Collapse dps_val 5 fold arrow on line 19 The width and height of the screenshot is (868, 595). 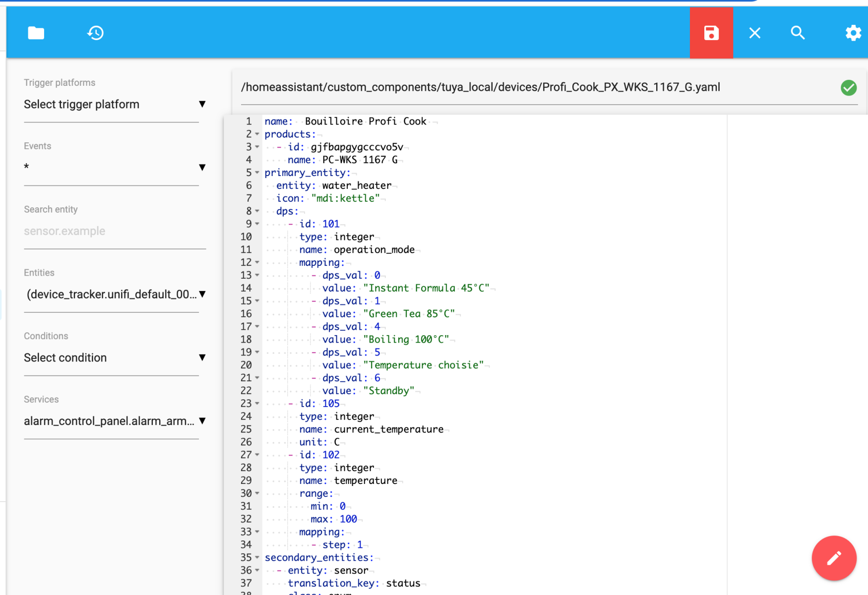(257, 353)
